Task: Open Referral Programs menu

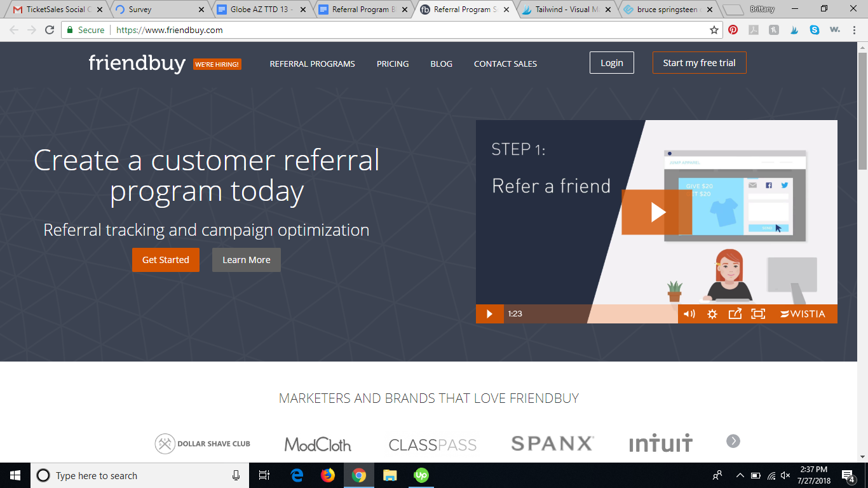Action: [x=313, y=64]
